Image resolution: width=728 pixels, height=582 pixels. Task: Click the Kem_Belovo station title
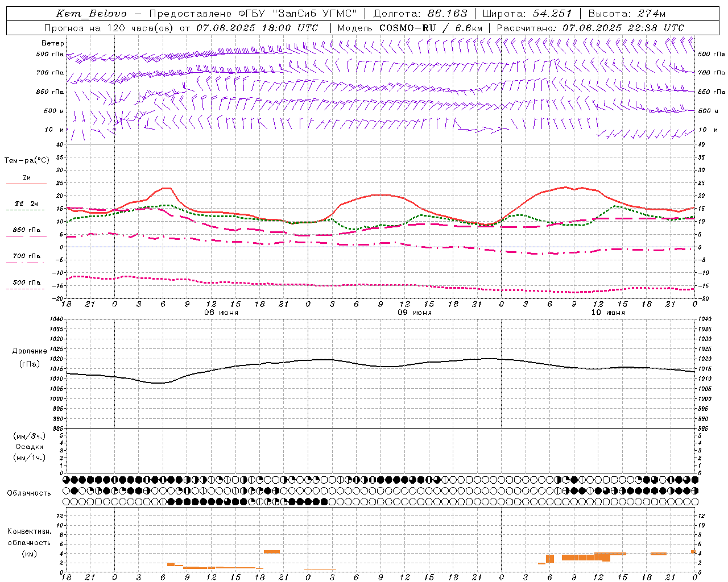pos(92,14)
